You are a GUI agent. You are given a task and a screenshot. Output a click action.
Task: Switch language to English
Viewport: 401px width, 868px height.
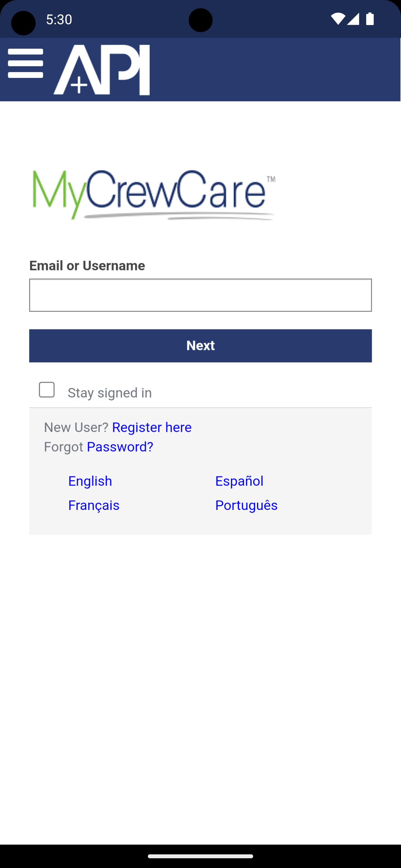pos(90,481)
